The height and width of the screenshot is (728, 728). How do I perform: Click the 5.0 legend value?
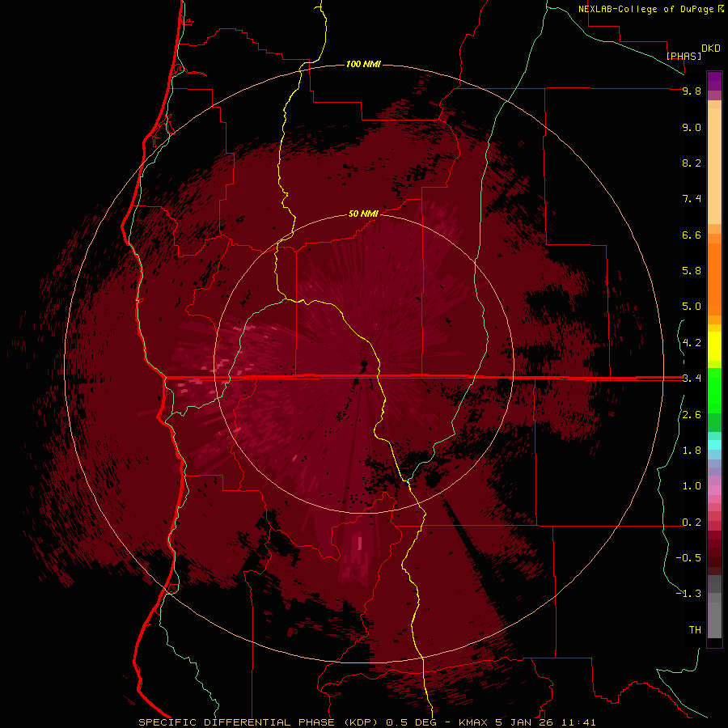[x=692, y=307]
